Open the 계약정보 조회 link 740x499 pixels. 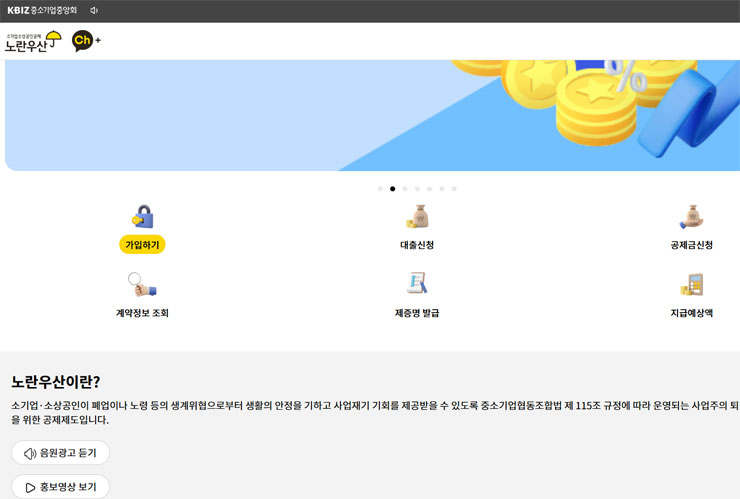[142, 313]
